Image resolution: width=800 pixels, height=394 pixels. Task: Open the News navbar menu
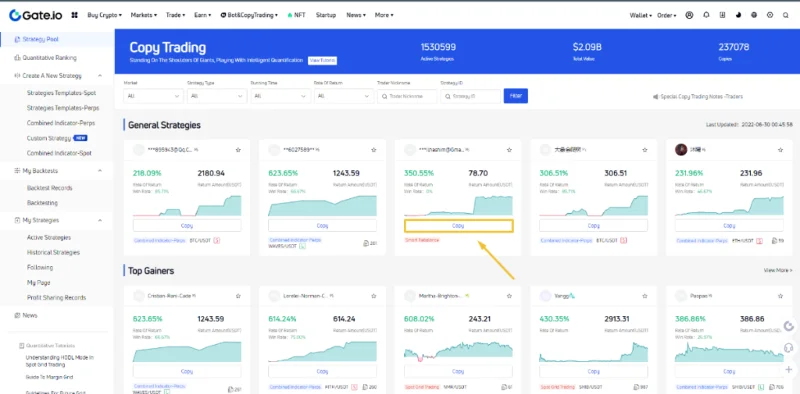tap(356, 15)
